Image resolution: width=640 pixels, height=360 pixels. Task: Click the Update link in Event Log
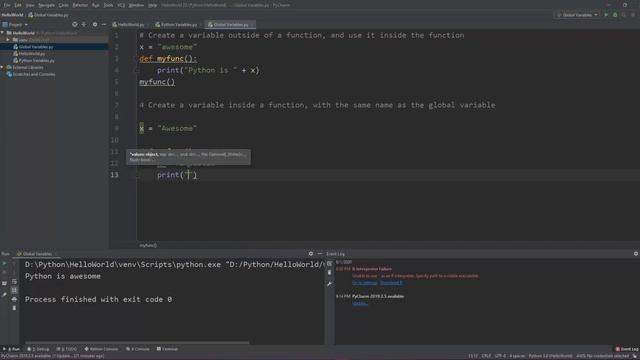coord(360,303)
